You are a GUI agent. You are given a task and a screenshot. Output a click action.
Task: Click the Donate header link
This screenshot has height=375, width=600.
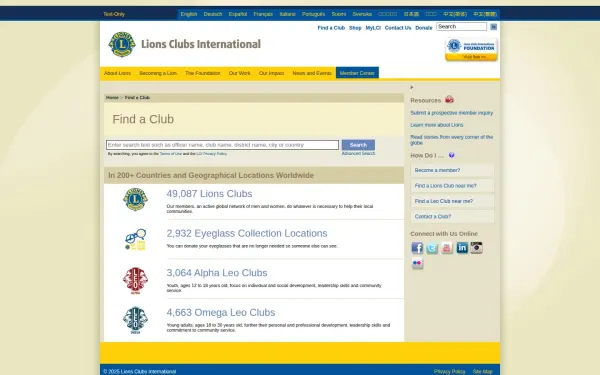click(424, 28)
